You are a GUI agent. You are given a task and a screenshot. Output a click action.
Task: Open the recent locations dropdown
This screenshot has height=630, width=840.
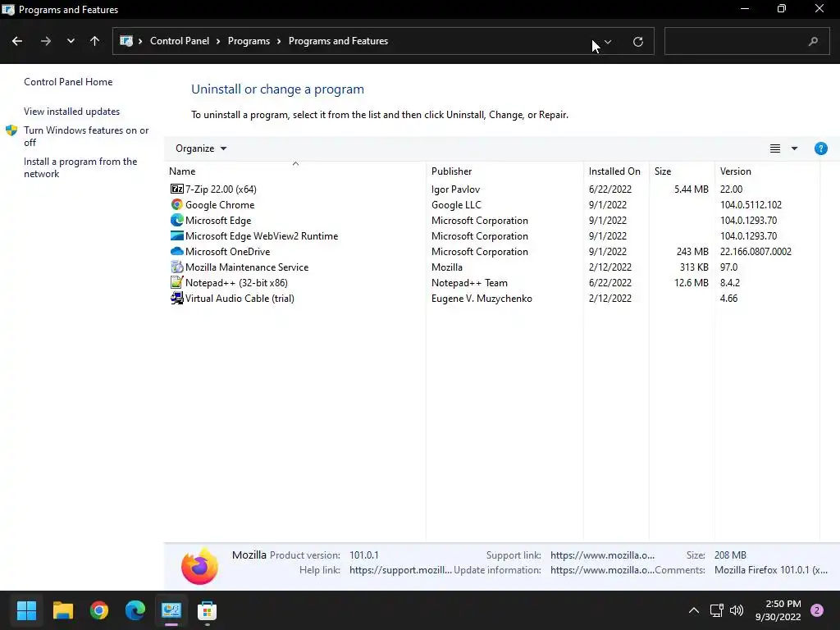pyautogui.click(x=71, y=41)
